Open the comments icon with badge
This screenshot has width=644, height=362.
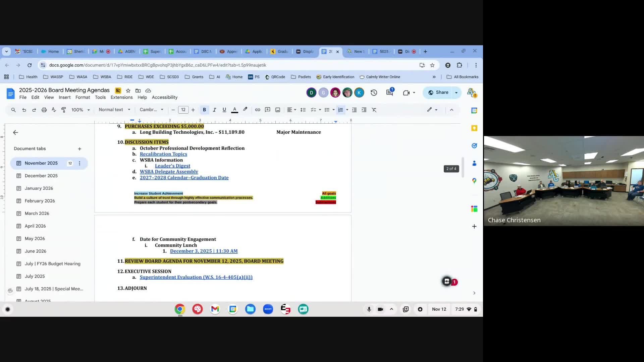[389, 93]
